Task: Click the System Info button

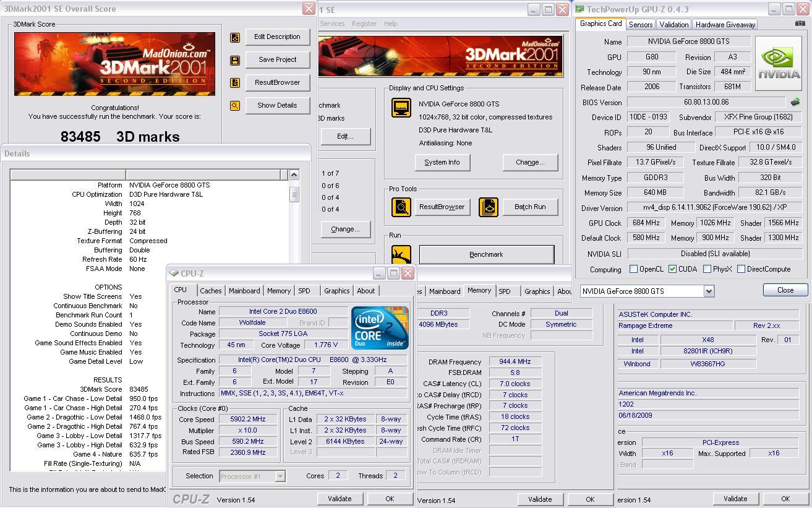Action: coord(442,162)
